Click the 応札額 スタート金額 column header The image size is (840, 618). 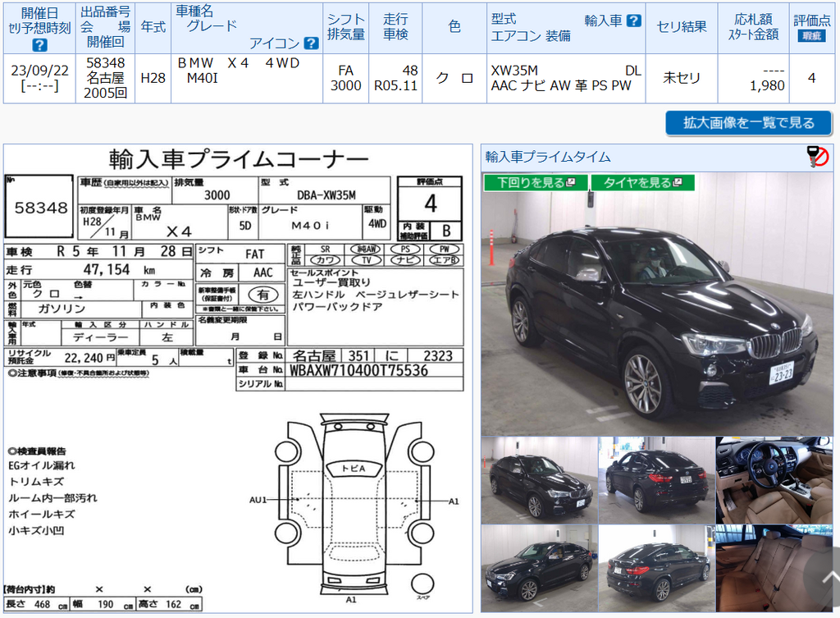coord(753,27)
